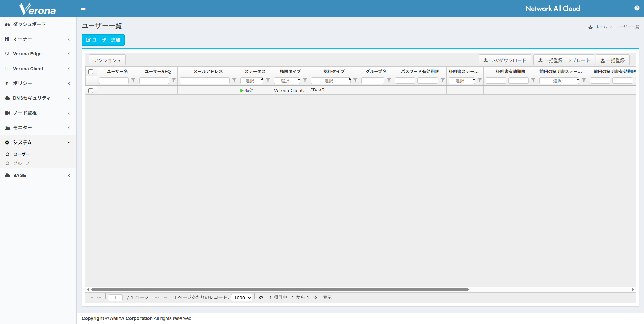Screen dimensions: 644x324
Task: Toggle the hamburger sidebar menu icon
Action: pos(83,8)
